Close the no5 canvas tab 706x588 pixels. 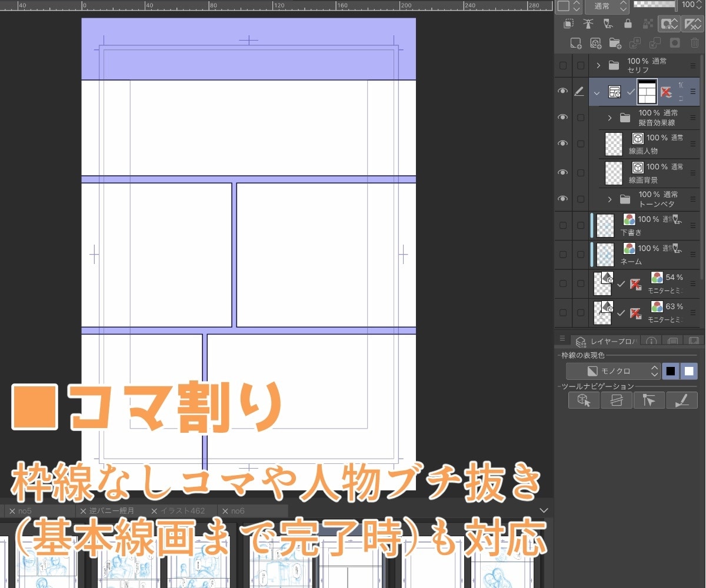(12, 511)
